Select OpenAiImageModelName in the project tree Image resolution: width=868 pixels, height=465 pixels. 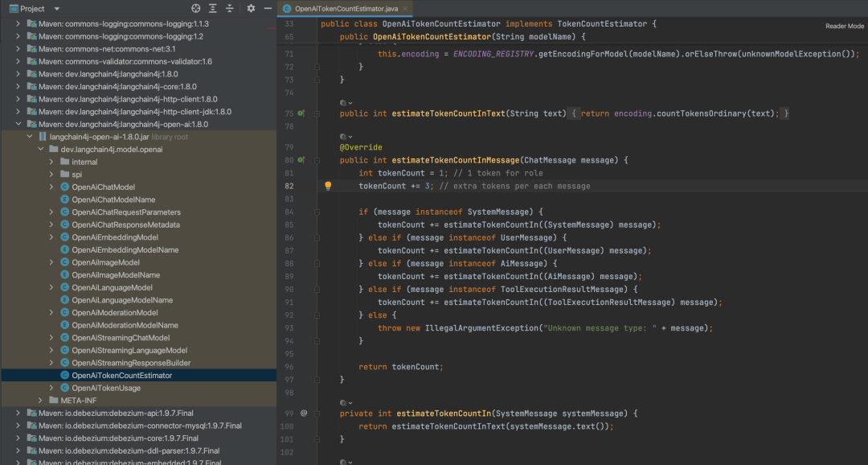(x=139, y=275)
